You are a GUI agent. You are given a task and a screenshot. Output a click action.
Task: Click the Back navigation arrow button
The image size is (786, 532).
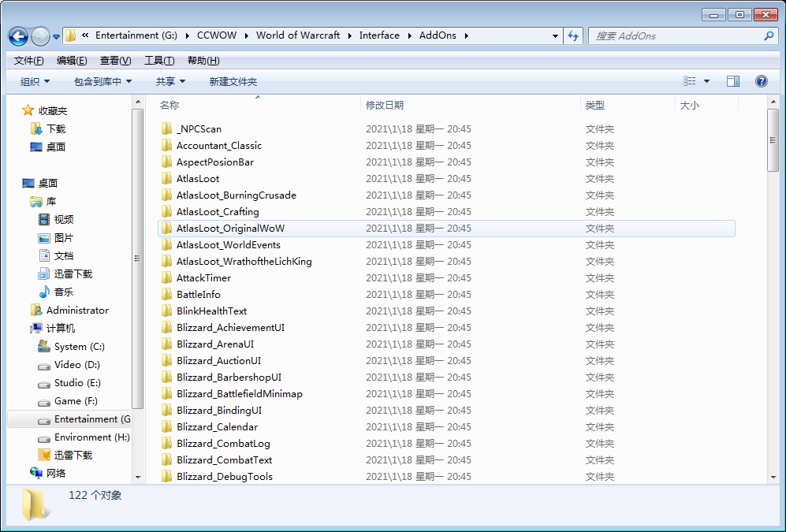point(18,36)
